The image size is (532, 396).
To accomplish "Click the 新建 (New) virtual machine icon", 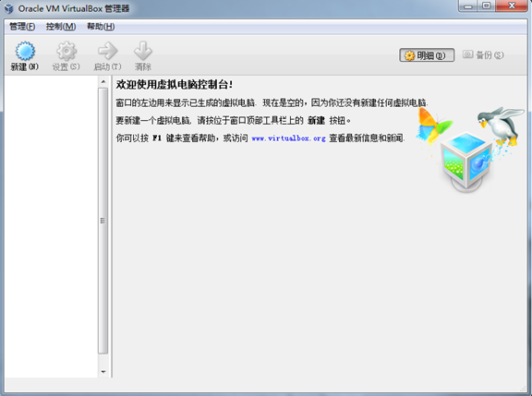I will click(x=25, y=51).
